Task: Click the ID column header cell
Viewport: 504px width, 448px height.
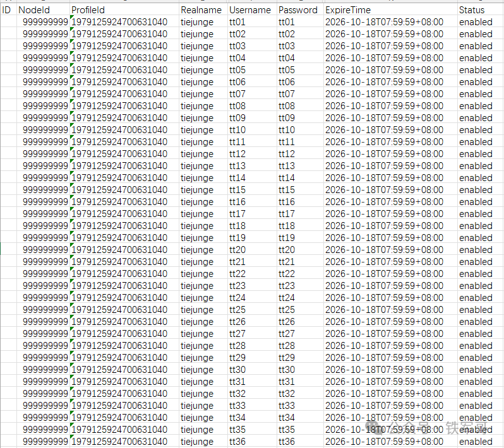Action: click(8, 10)
